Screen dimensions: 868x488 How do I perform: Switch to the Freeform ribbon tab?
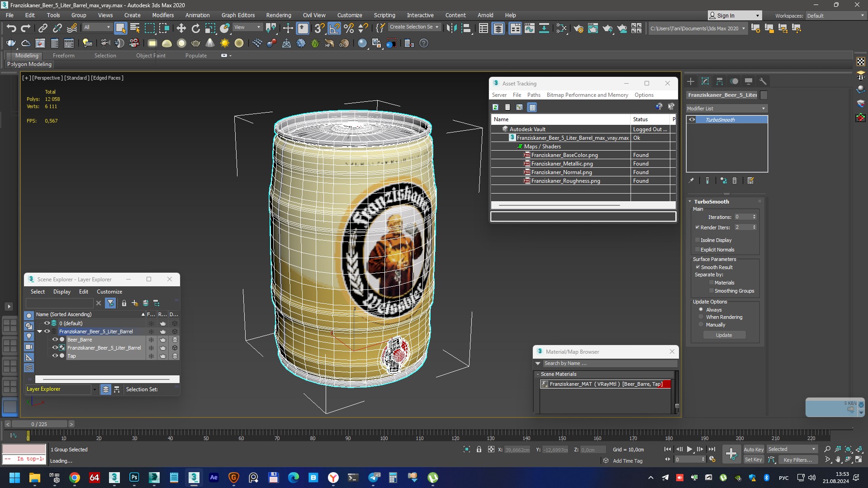[63, 55]
